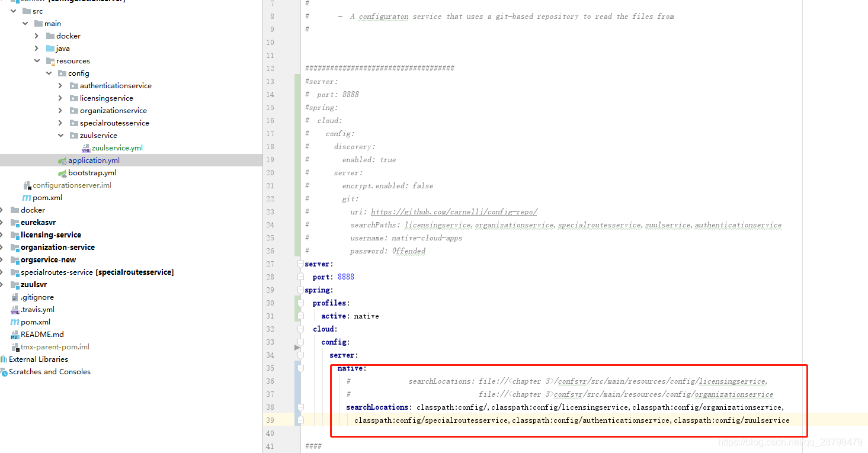Select the orgservice-new module
The width and height of the screenshot is (868, 453).
(48, 260)
